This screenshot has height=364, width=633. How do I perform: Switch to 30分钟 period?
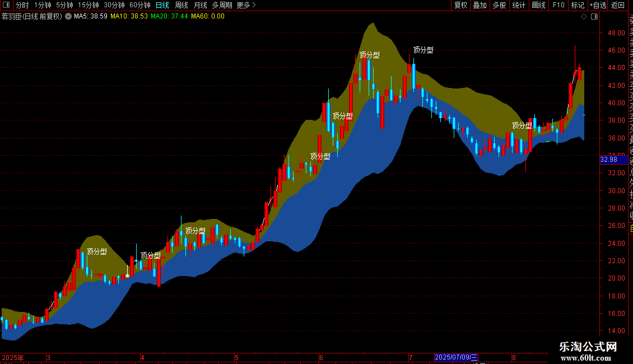click(114, 5)
